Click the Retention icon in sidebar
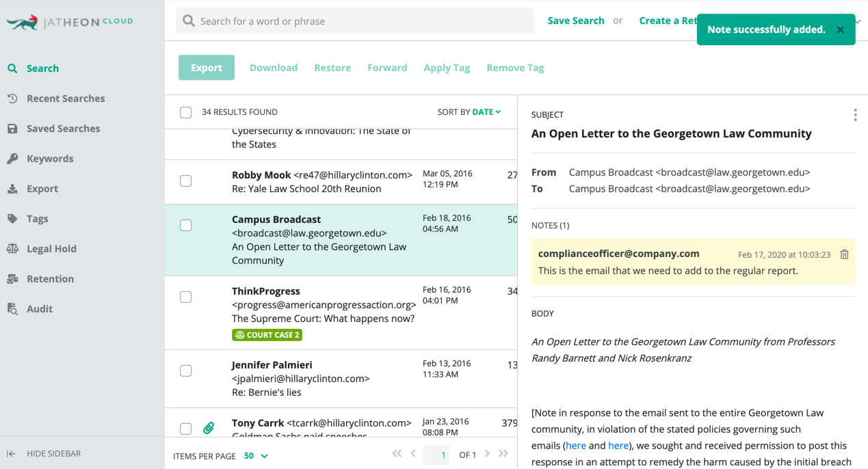This screenshot has width=868, height=469. tap(12, 279)
